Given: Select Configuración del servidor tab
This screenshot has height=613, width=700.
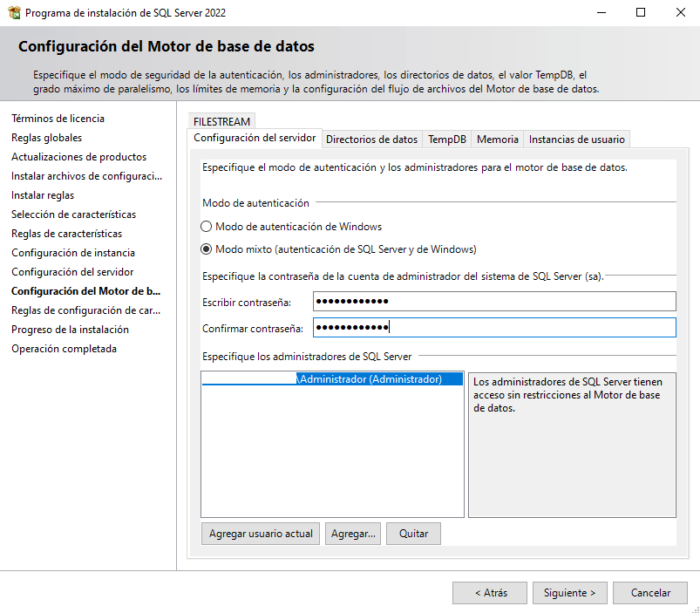Looking at the screenshot, I should coord(254,139).
